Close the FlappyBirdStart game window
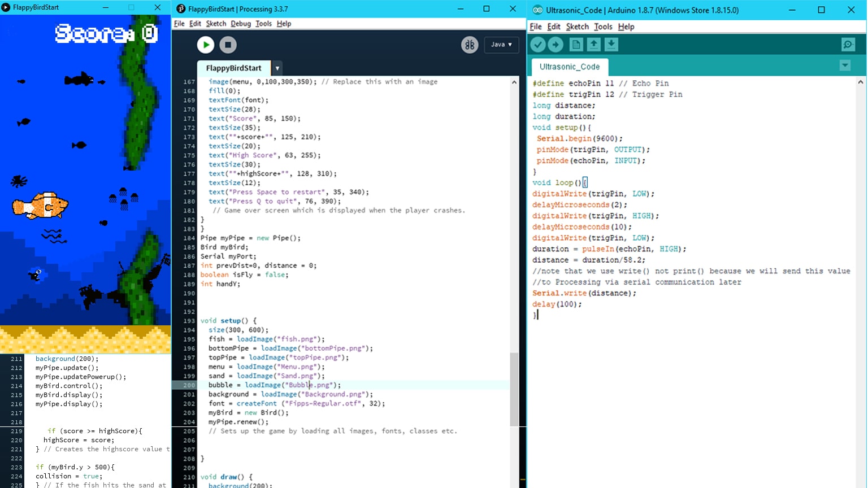Viewport: 868px width, 488px height. [158, 7]
